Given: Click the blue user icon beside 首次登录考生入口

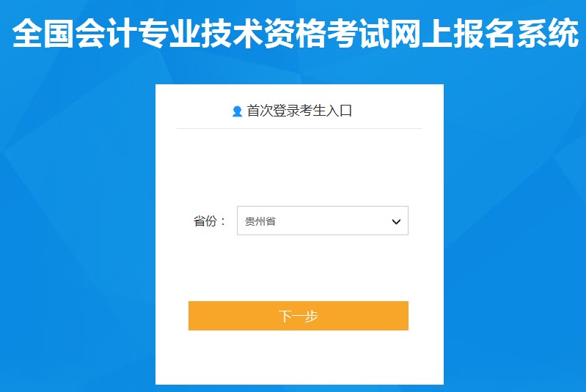Looking at the screenshot, I should 237,111.
